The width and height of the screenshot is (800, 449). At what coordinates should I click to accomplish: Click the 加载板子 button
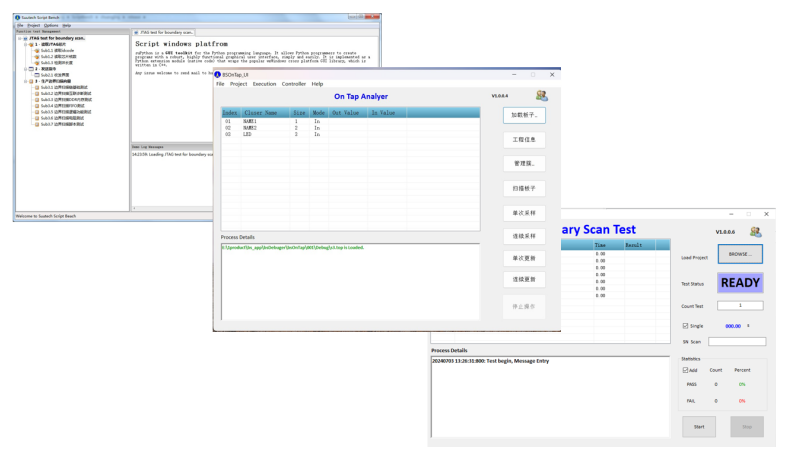point(525,116)
